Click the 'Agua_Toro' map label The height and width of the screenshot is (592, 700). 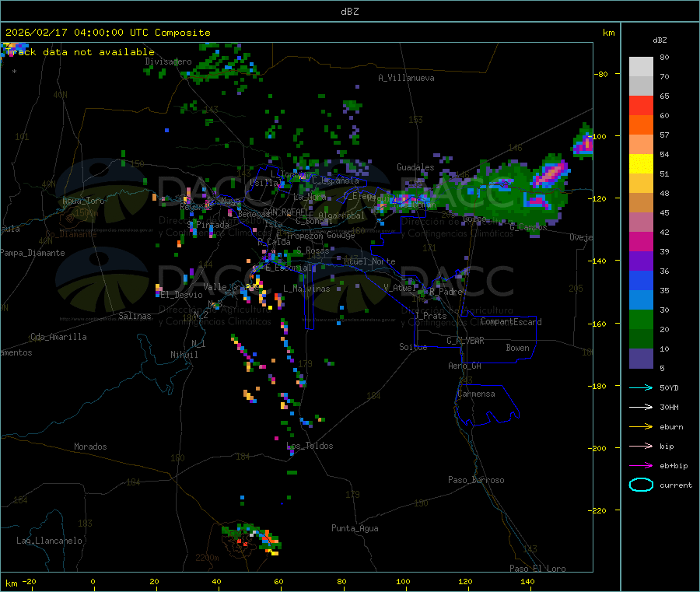pos(83,201)
